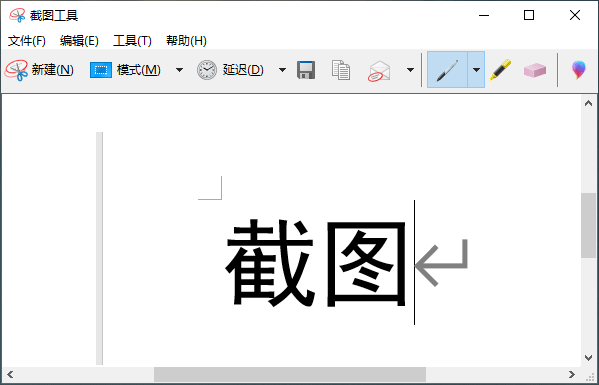Screen dimensions: 599x385
Task: Open the send-to dropdown arrow
Action: 410,70
